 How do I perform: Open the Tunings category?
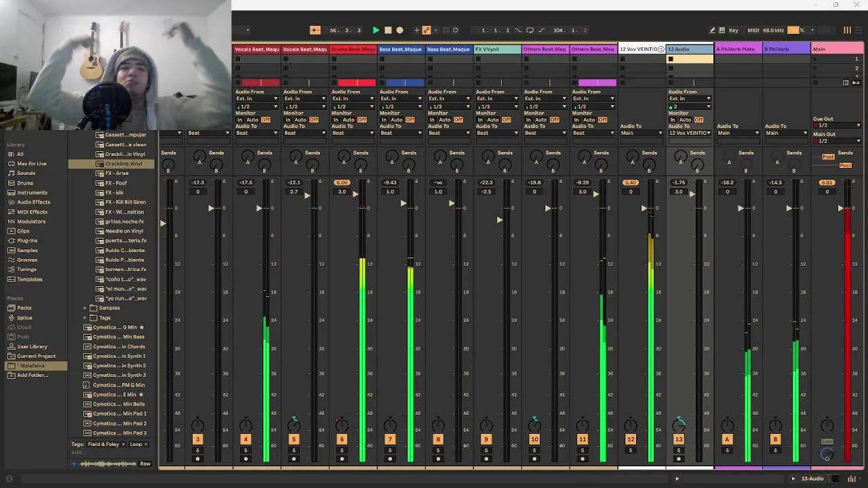click(27, 269)
